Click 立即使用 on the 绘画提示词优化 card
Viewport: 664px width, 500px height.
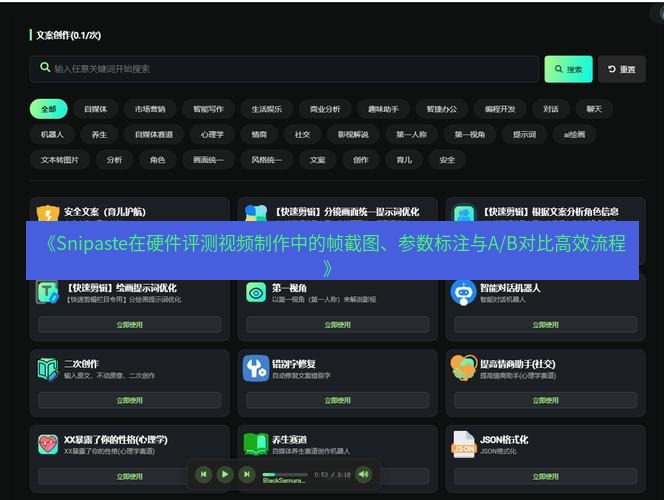(x=130, y=324)
